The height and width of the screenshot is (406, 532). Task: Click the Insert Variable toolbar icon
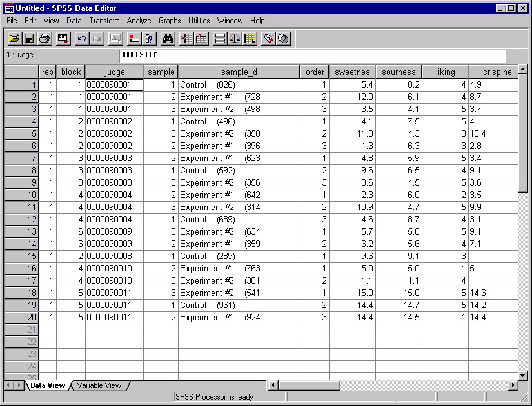[x=202, y=39]
